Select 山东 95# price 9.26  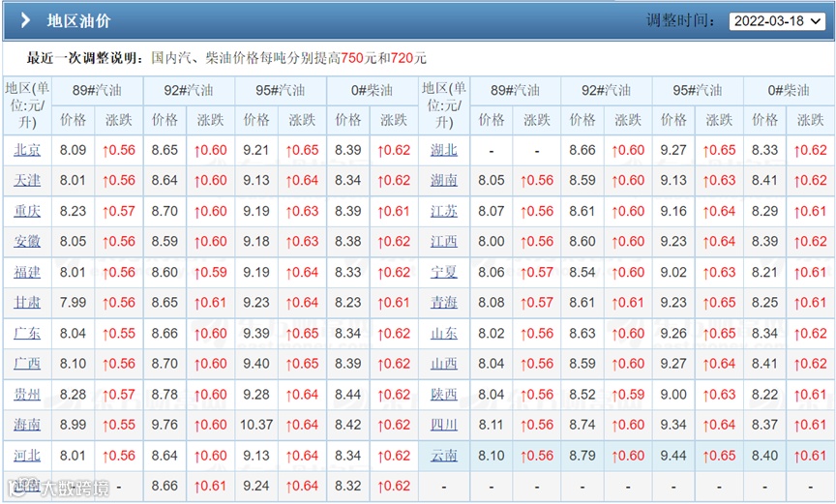coord(673,334)
